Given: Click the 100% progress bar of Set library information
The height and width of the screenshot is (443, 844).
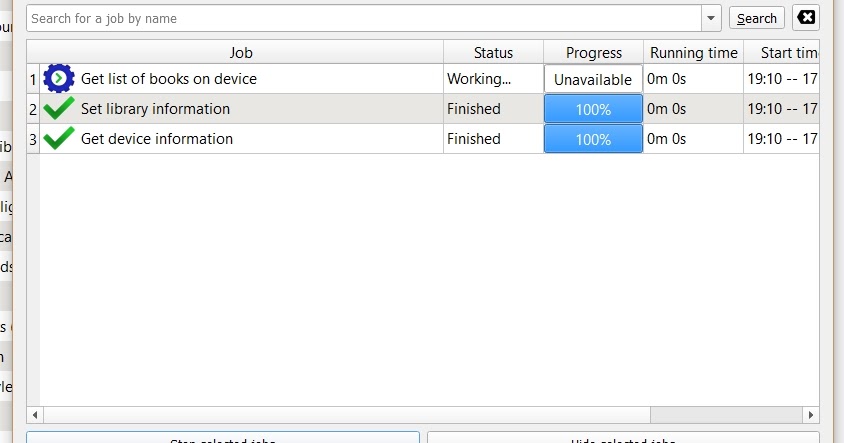Looking at the screenshot, I should pos(593,109).
